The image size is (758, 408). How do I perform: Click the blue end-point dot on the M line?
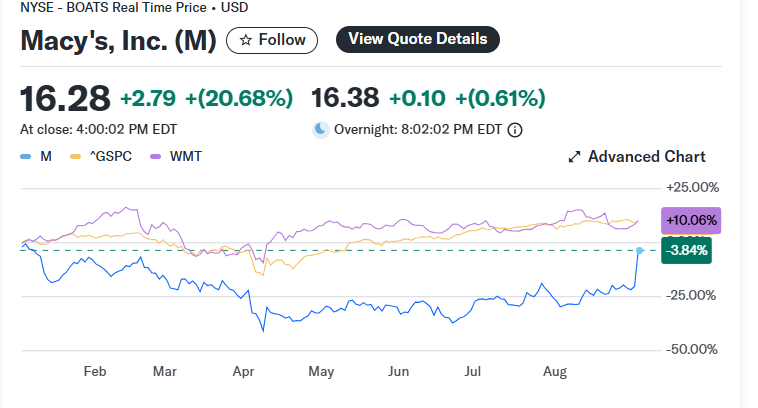[x=640, y=250]
